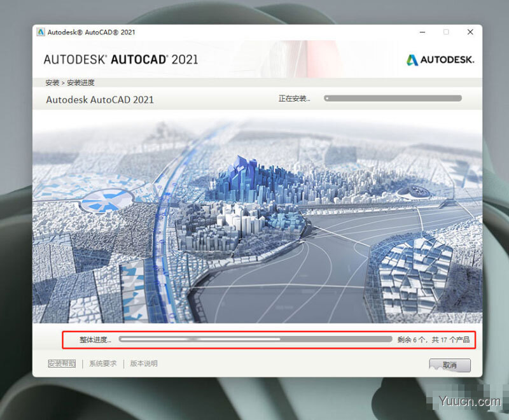509x420 pixels.
Task: Minimize the AutoCAD 2021 installer window
Action: pyautogui.click(x=422, y=32)
